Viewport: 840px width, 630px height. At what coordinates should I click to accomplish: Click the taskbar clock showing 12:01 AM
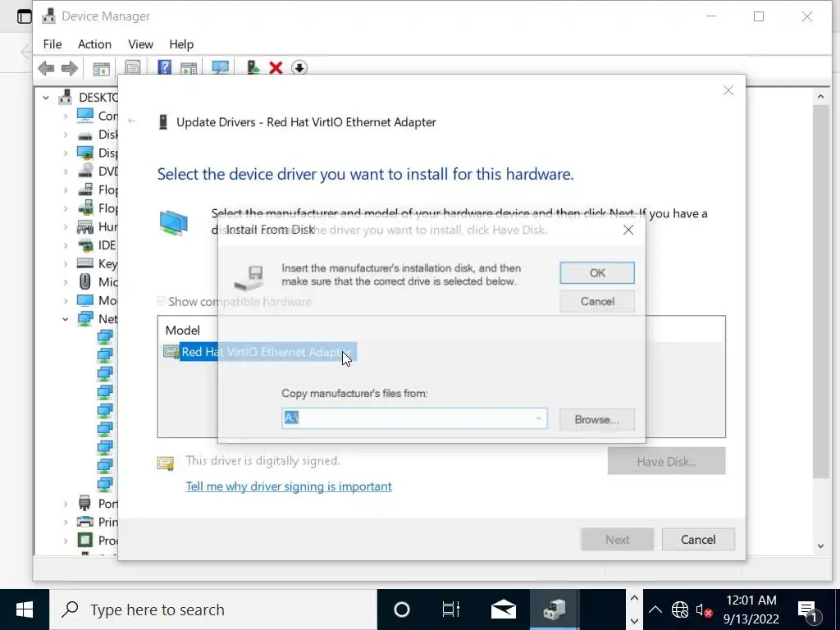coord(751,609)
